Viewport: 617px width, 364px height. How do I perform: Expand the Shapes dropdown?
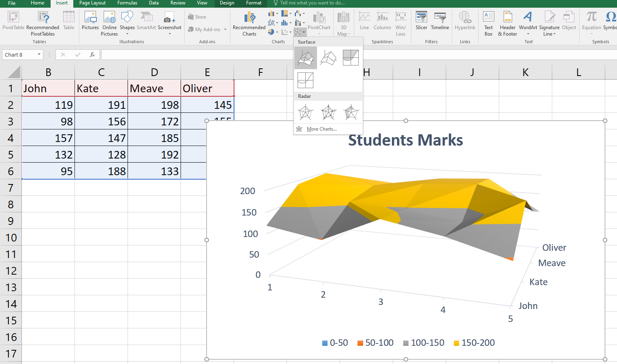pos(127,34)
